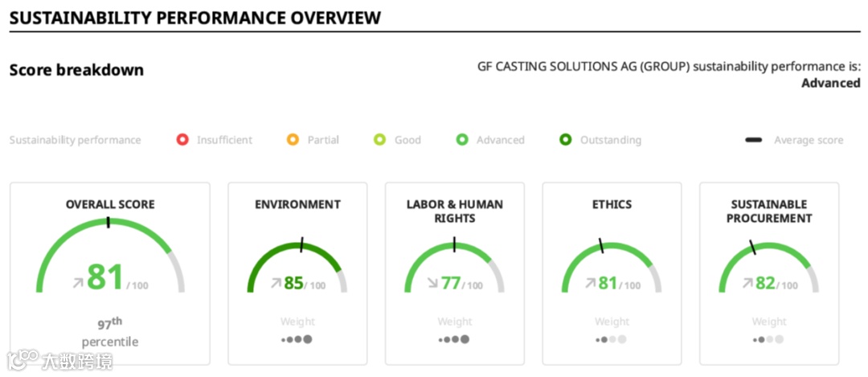The height and width of the screenshot is (377, 868).
Task: Click the Labor score value 77
Action: [451, 283]
